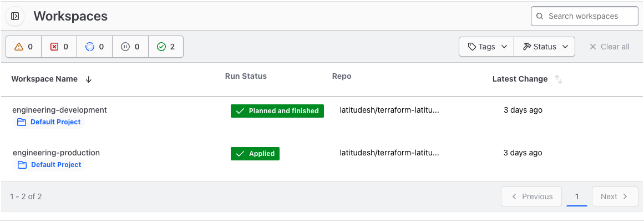Filter workspaces by running status
This screenshot has width=644, height=222.
[95, 47]
